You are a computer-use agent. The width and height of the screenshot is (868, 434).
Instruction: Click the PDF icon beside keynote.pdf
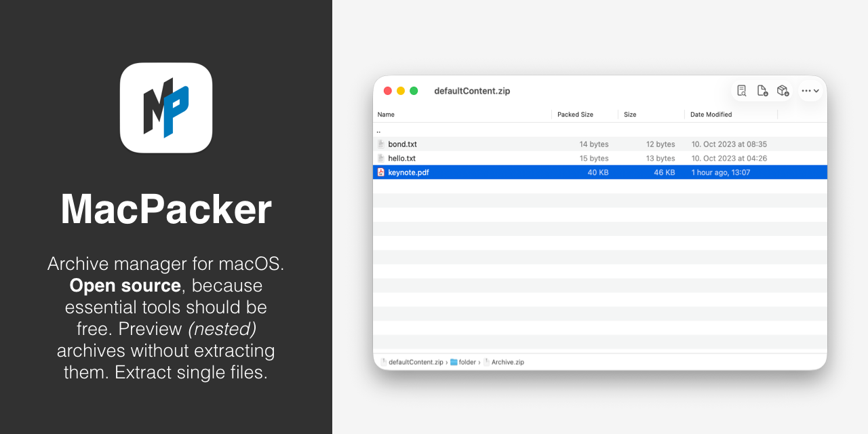tap(381, 172)
